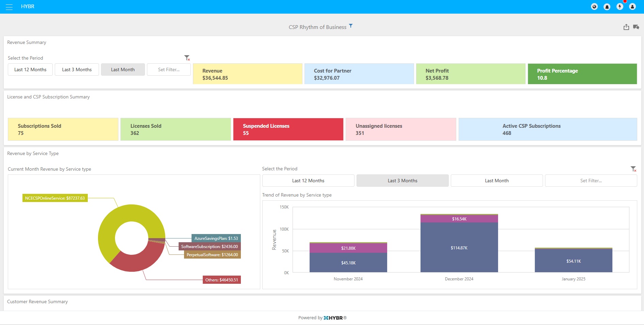The image size is (644, 325).
Task: Open the user profile icon
Action: point(633,6)
